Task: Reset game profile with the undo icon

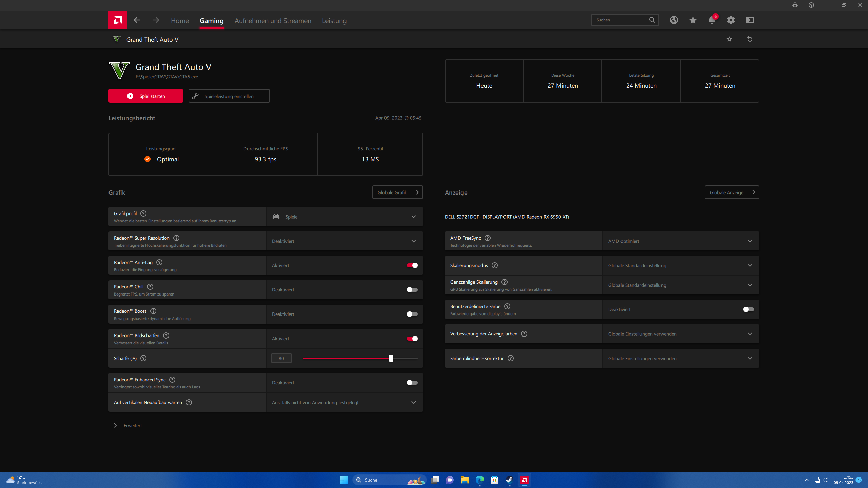Action: [750, 39]
